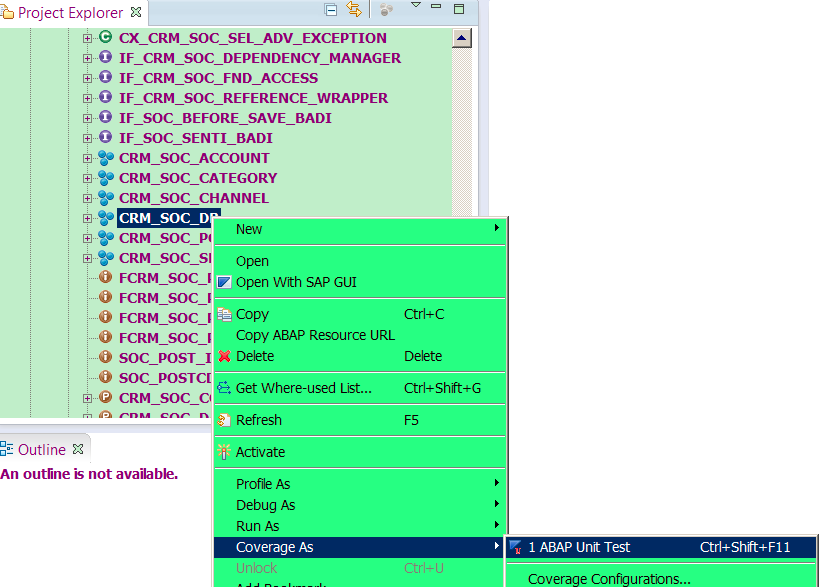Image resolution: width=822 pixels, height=587 pixels.
Task: Click the scrollbar up arrow in Project Explorer
Action: point(461,38)
